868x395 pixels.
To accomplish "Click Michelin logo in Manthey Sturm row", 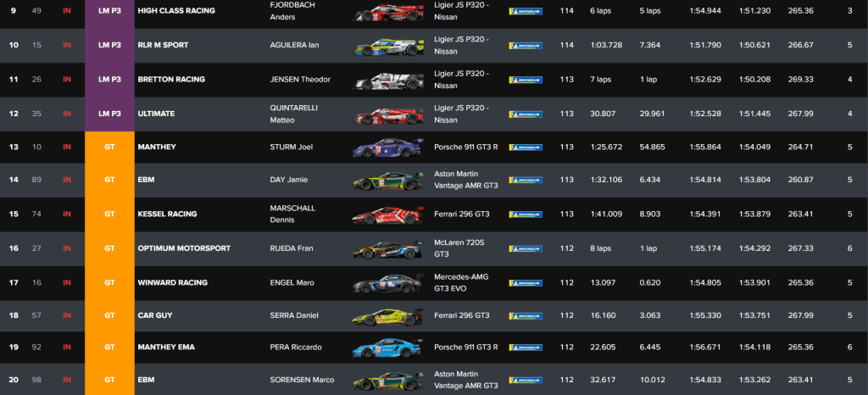I will 526,147.
